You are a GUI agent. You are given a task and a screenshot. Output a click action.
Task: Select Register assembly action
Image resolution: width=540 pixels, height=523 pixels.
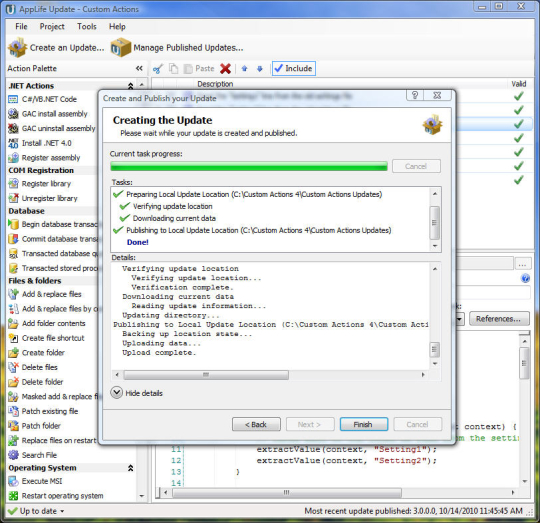click(44, 158)
